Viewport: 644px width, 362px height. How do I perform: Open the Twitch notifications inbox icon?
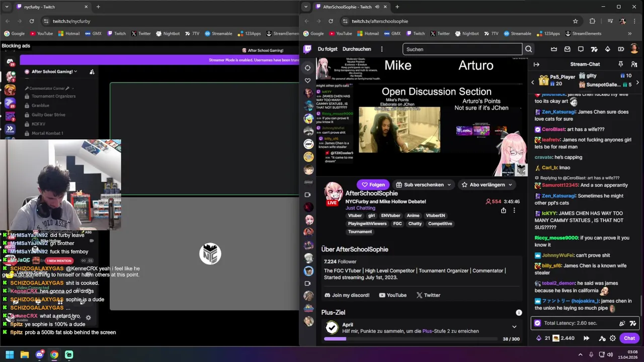tap(568, 49)
